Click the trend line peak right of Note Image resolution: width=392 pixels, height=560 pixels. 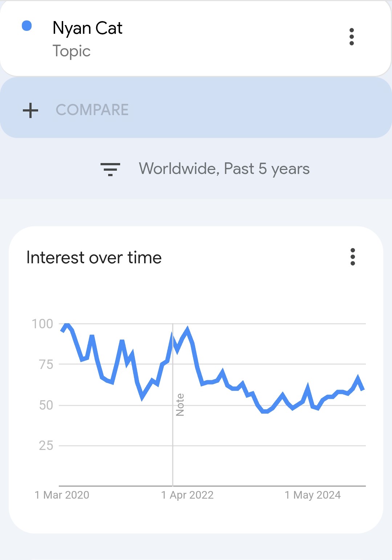point(187,330)
